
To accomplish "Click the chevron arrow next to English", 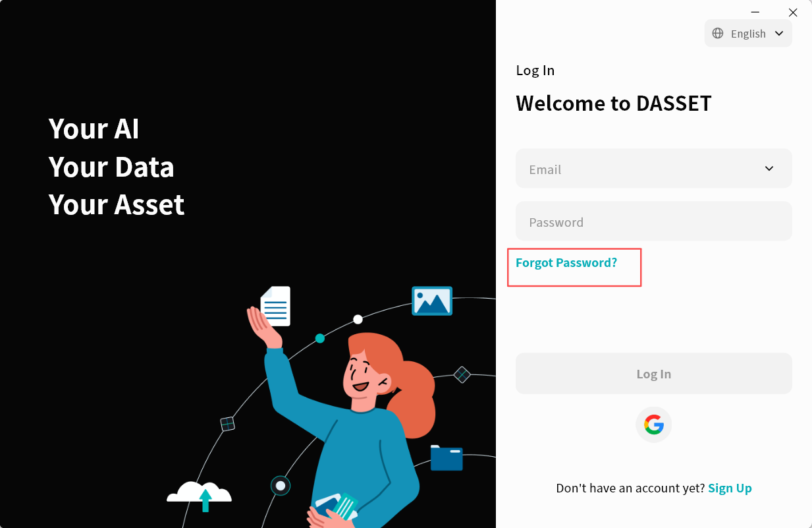I will [x=779, y=34].
